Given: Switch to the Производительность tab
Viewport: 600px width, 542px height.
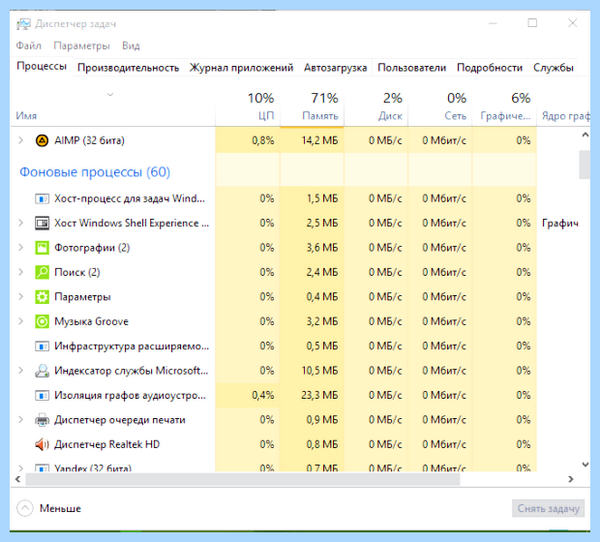Looking at the screenshot, I should tap(128, 68).
